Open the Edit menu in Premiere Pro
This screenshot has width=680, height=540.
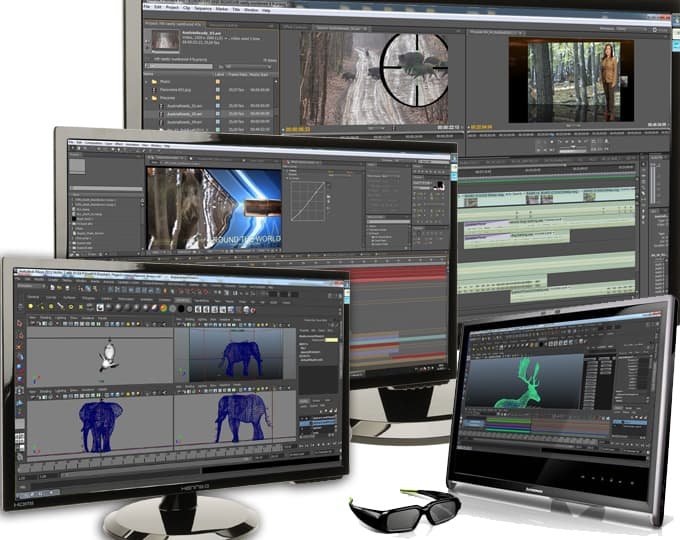tap(158, 7)
